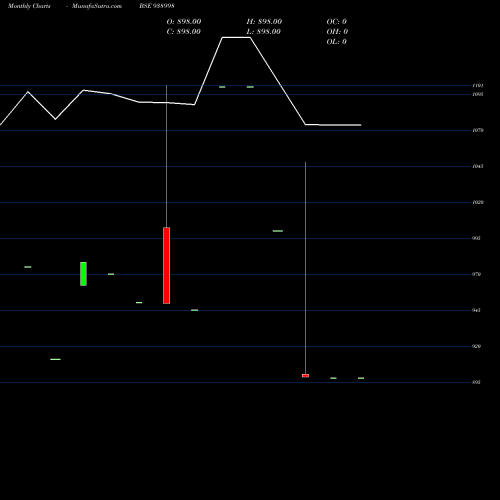
Task: Click the 'OC: 0' readout
Action: coord(336,22)
